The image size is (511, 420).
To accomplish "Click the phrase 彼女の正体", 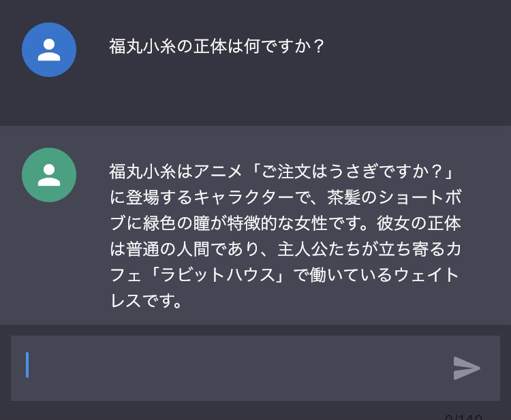I will [x=419, y=223].
